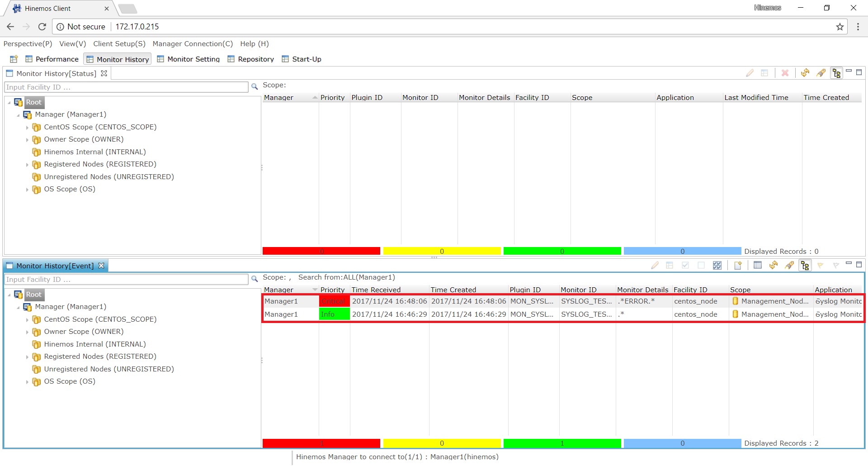Click the Input Facility ID field in the Status view
Screen dimensions: 868x466
[126, 87]
